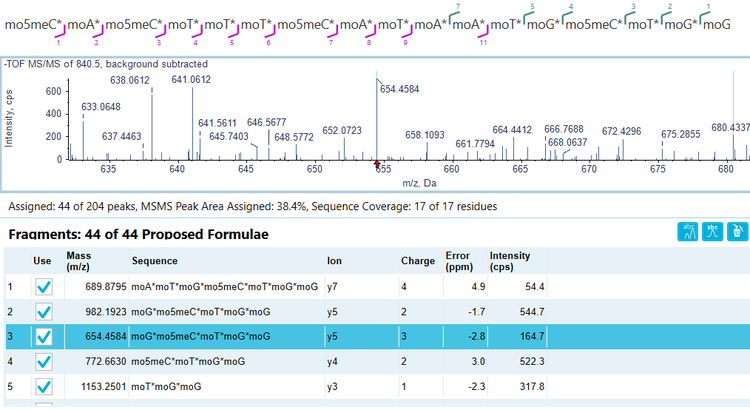Image resolution: width=750 pixels, height=410 pixels.
Task: Select teal fragment marker 5 above sequence
Action: (531, 8)
